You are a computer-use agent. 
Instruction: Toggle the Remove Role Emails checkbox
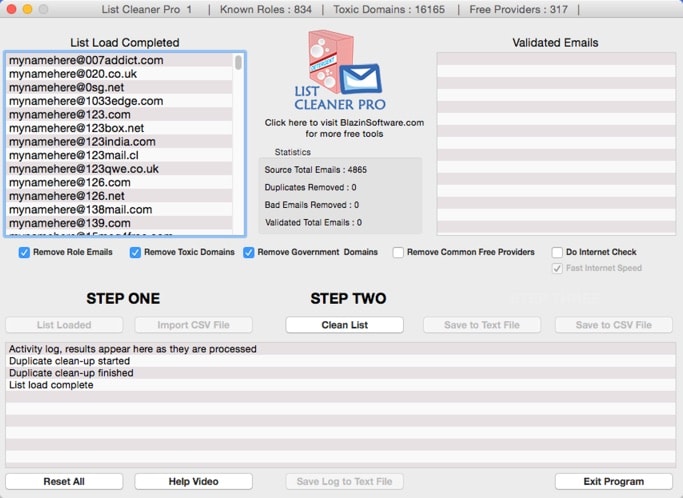24,252
